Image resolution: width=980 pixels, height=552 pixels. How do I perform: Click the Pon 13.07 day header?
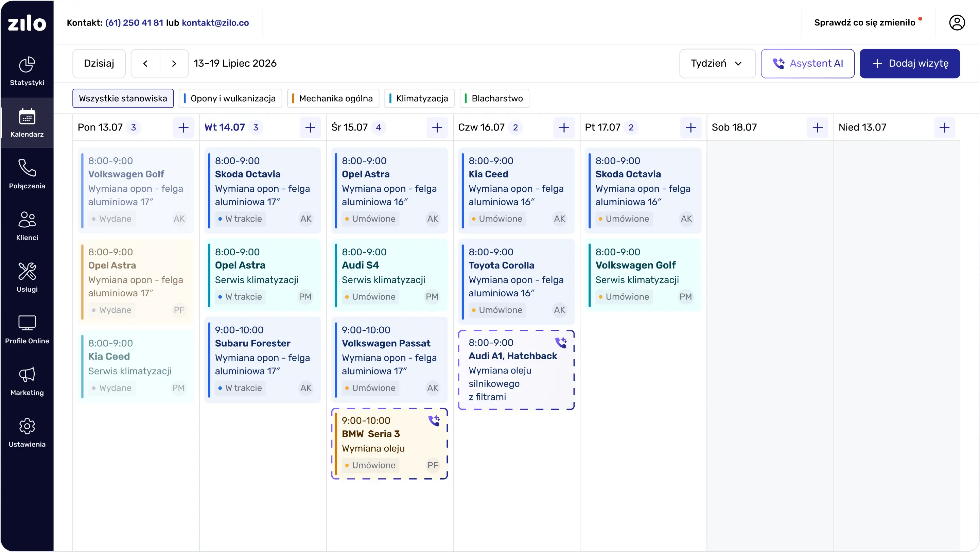(x=100, y=127)
